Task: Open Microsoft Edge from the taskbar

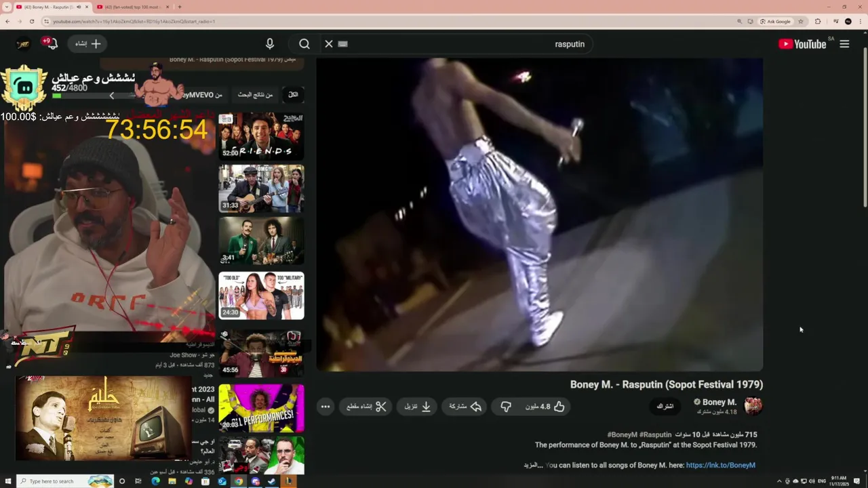Action: 155,481
